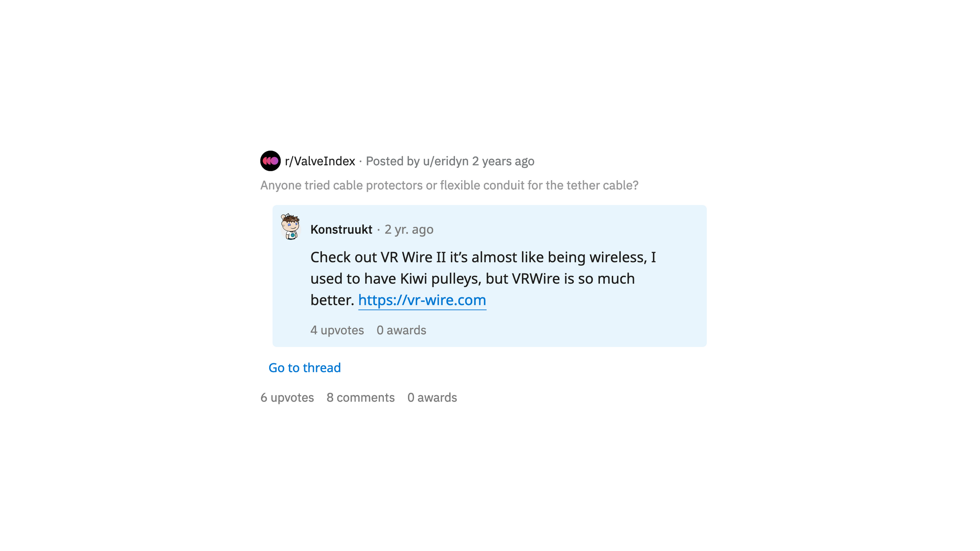Click the comment's "4 upvotes" count
The image size is (980, 551).
point(337,330)
